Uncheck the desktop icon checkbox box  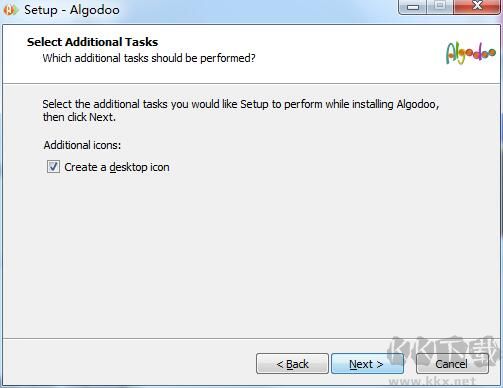click(53, 167)
